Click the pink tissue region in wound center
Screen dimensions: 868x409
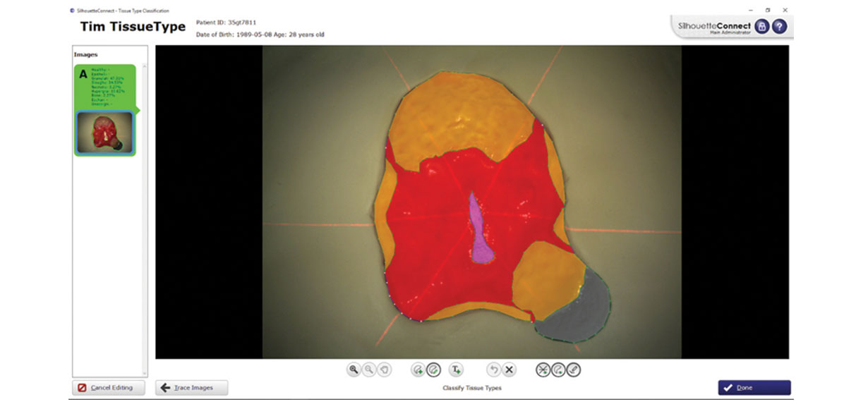[481, 233]
